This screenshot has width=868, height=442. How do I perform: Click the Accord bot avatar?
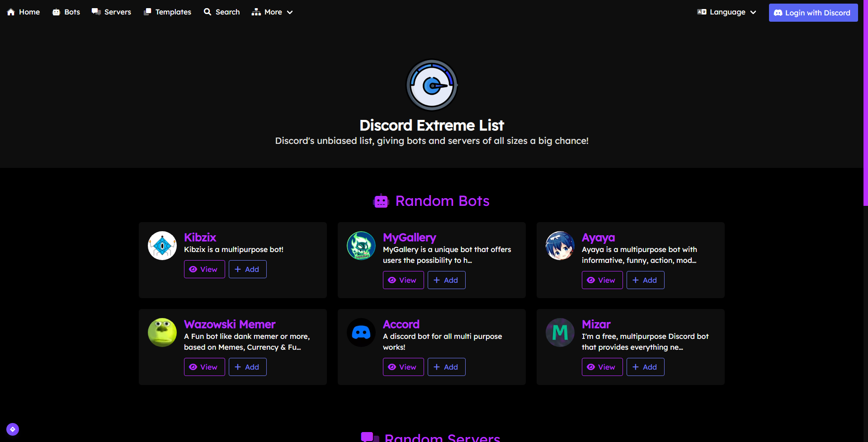pos(361,333)
